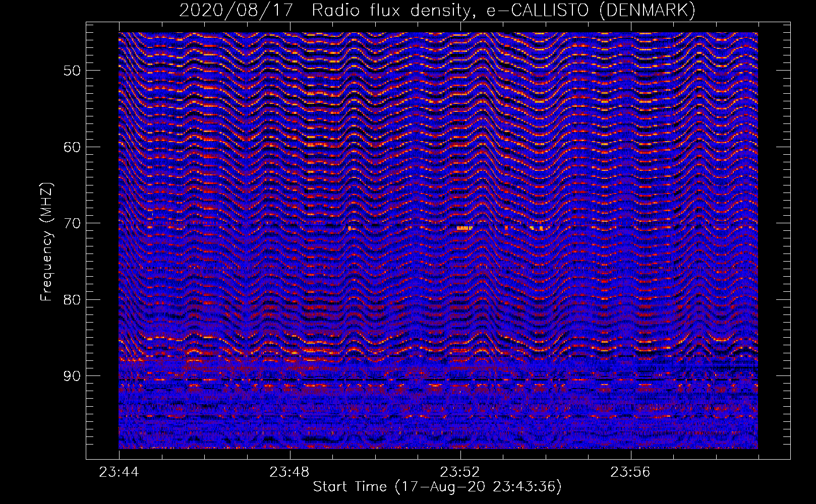
Task: Click the 60 MHz frequency tick label
Action: point(72,147)
